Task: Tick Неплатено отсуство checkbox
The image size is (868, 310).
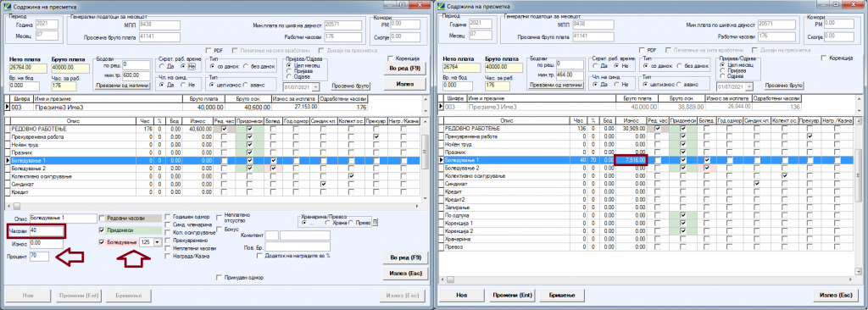Action: [x=220, y=218]
